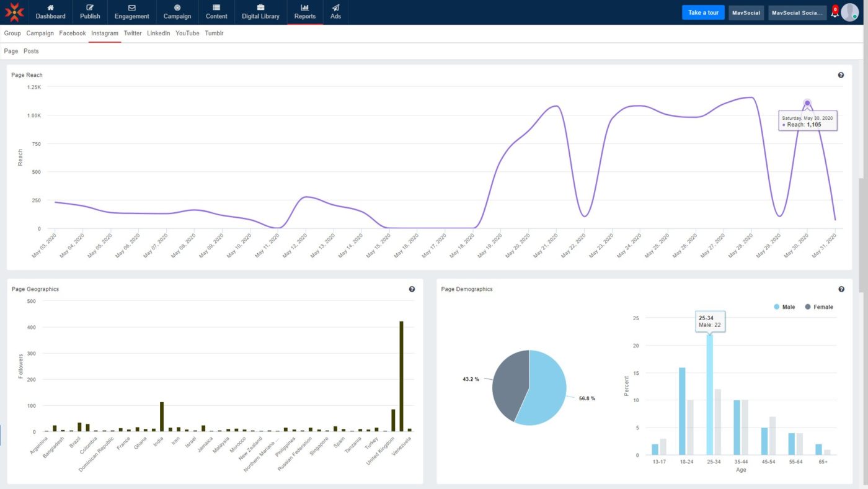Image resolution: width=868 pixels, height=489 pixels.
Task: Click the Campaign icon
Action: tap(177, 12)
